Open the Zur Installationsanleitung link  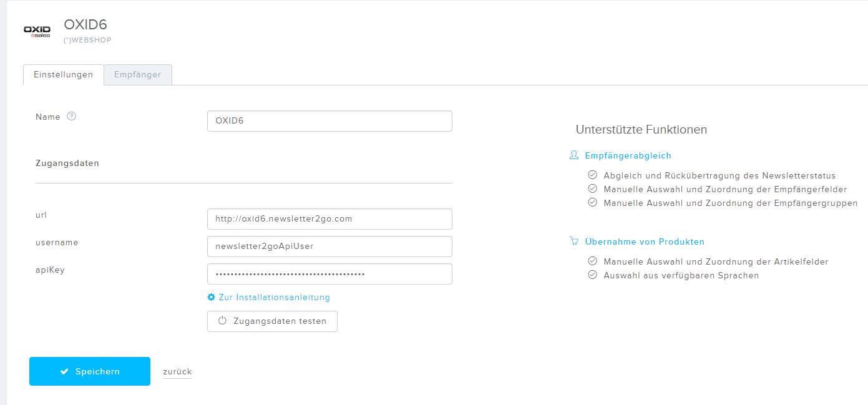point(275,298)
